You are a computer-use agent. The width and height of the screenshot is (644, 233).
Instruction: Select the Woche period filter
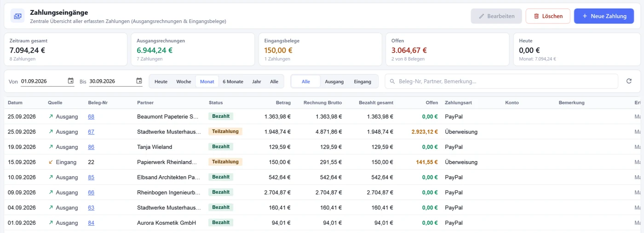[x=184, y=82]
